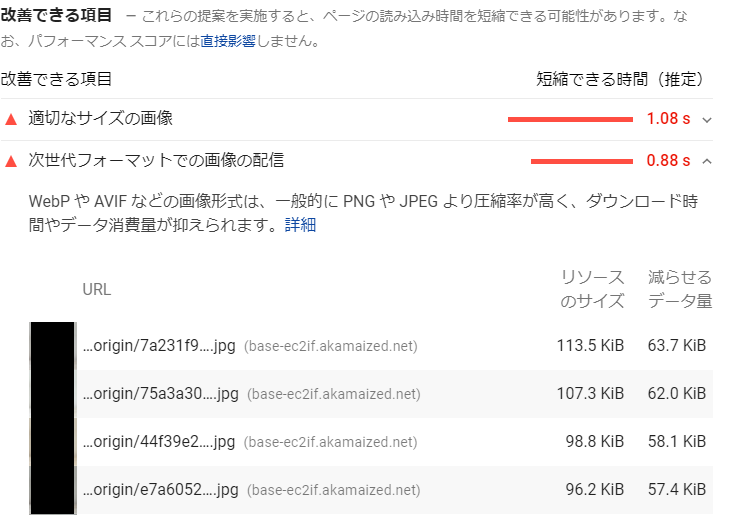Click red triangle icon beside 適切なサイズの画像

(11, 120)
